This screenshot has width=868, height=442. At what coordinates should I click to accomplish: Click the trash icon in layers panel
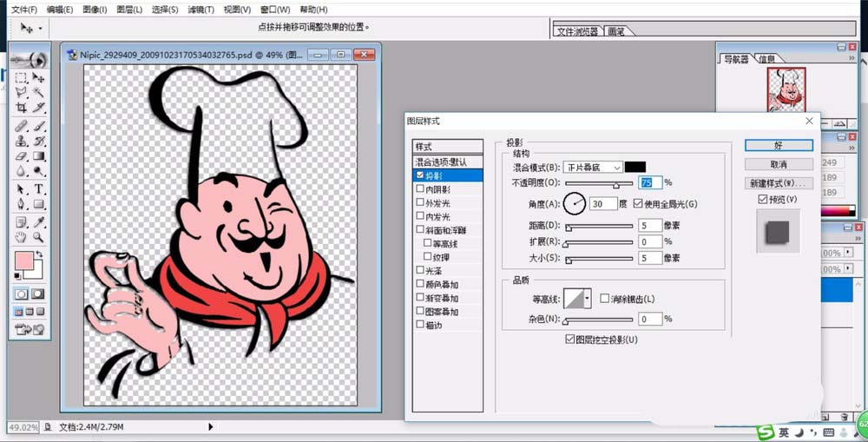(845, 416)
